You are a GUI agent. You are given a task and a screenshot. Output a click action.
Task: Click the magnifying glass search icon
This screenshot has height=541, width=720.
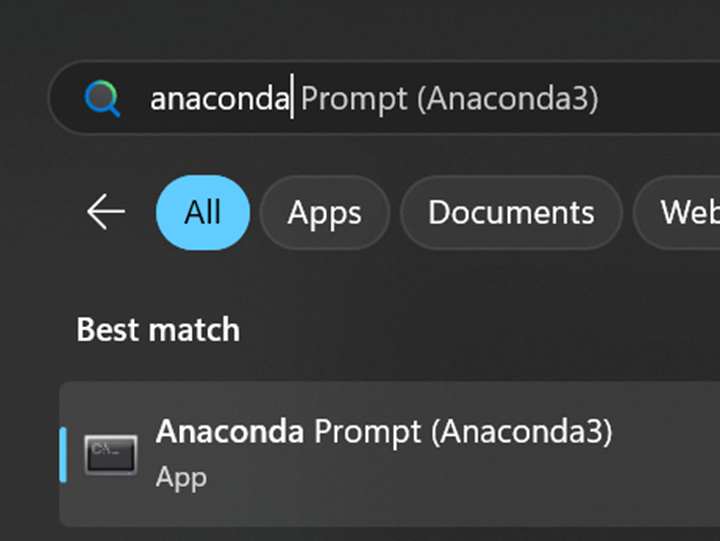pyautogui.click(x=102, y=98)
